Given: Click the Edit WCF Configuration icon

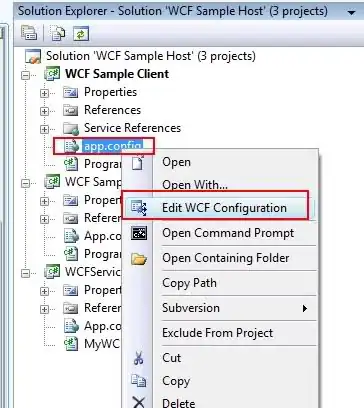Looking at the screenshot, I should 139,207.
